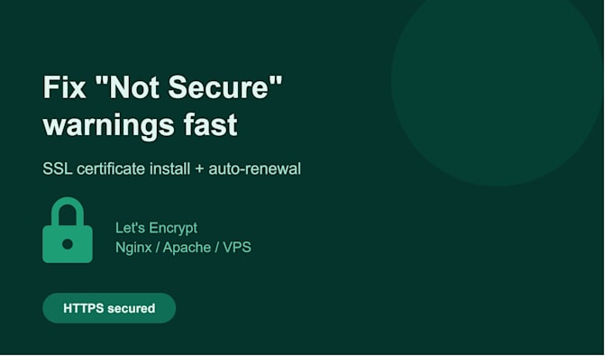The image size is (613, 364).
Task: Click the "SSL" word in subtitle
Action: [58, 169]
